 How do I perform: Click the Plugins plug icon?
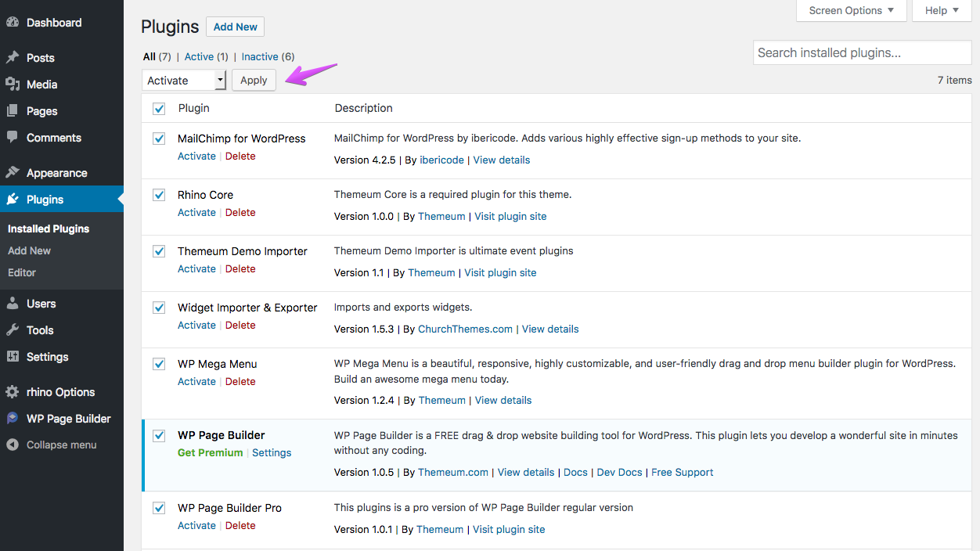(x=13, y=200)
